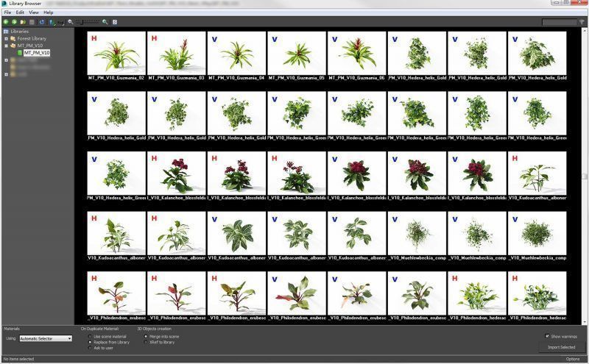Click the filter funnel icon near search box
Screen dimensions: 589x364
582,22
